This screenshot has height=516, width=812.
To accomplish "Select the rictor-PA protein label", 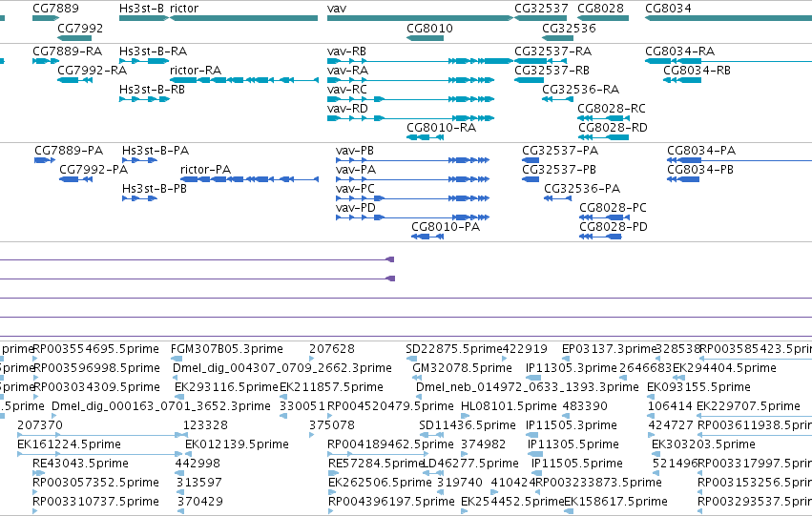I will (x=205, y=169).
